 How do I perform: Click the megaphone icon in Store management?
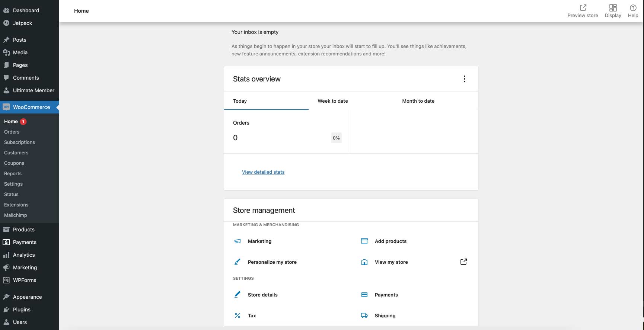pyautogui.click(x=237, y=241)
